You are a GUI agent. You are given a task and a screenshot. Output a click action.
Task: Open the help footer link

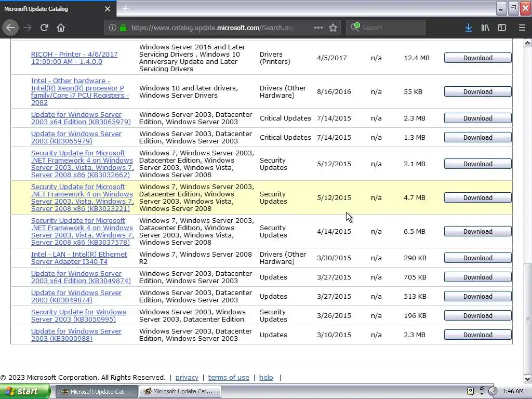(x=266, y=377)
